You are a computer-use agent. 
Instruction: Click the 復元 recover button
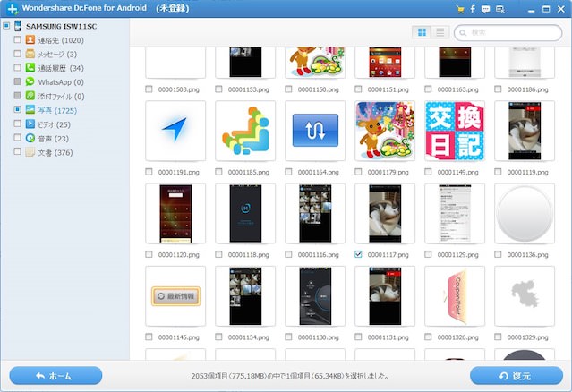[x=517, y=376]
